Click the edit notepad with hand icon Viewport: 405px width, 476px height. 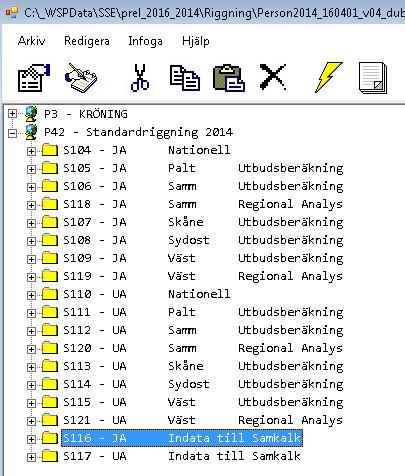[x=81, y=78]
